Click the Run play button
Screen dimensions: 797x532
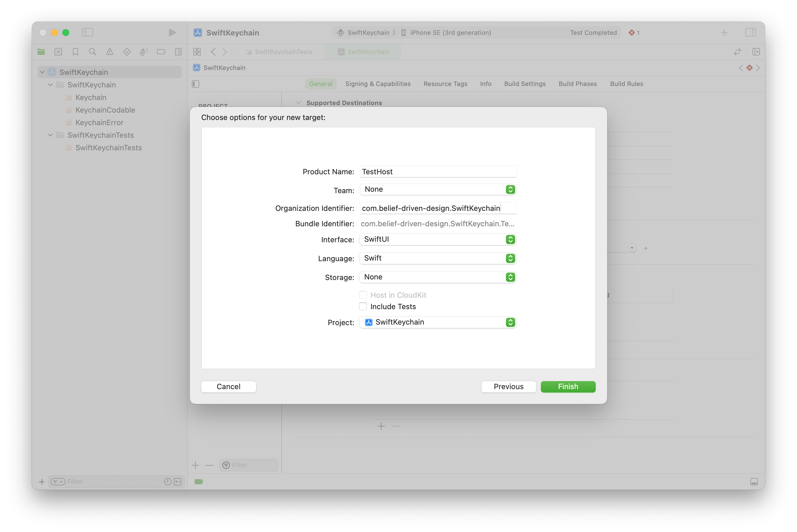point(172,32)
